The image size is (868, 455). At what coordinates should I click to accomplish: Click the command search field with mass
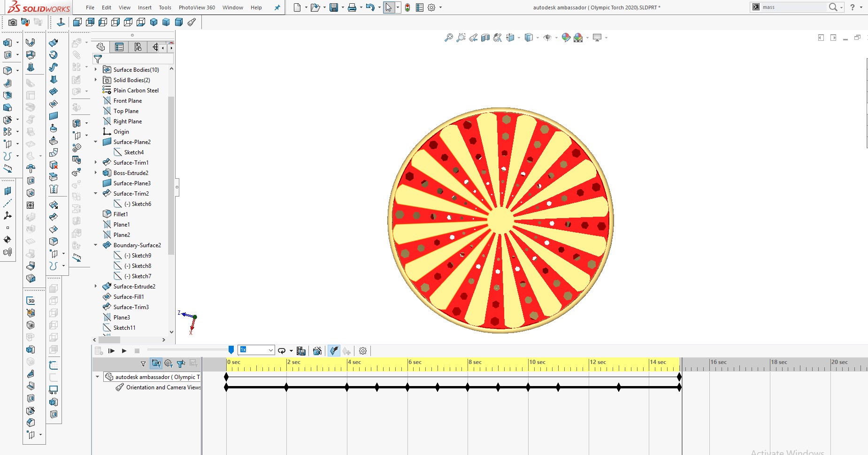[794, 7]
